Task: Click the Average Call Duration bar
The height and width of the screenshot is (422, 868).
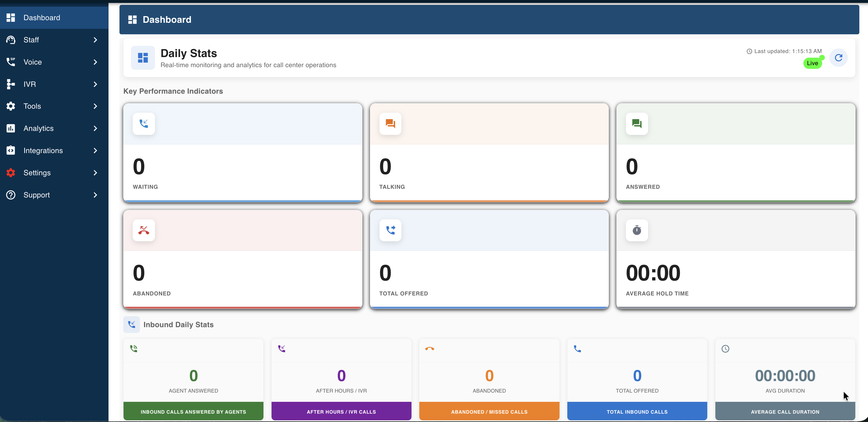Action: click(785, 411)
